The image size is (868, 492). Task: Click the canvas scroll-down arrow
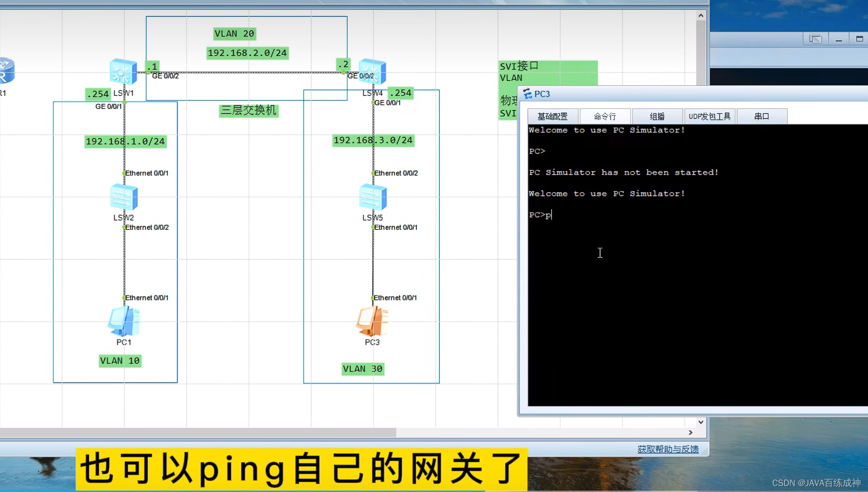pos(701,422)
